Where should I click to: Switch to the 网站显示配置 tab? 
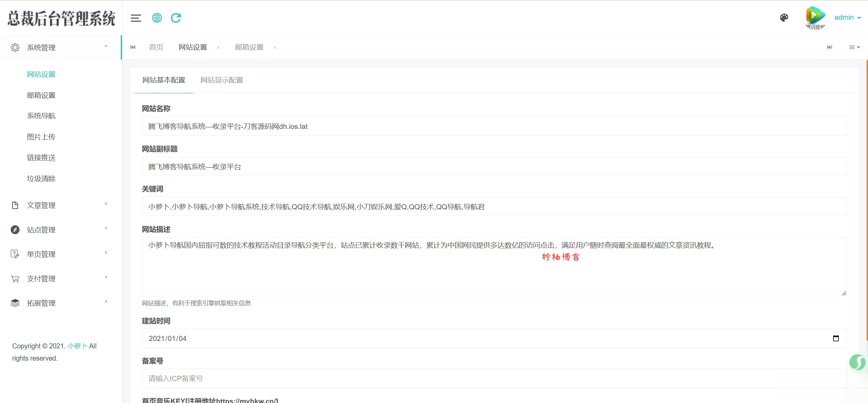coord(221,80)
